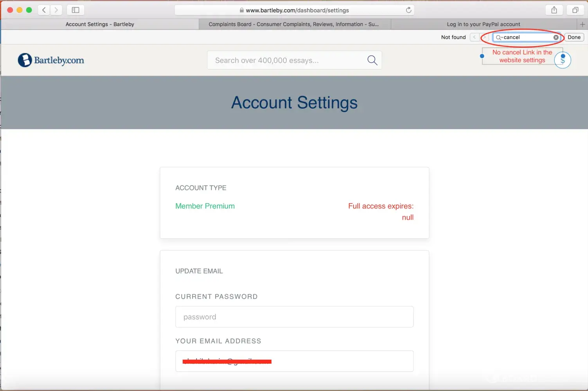This screenshot has width=588, height=391.
Task: Click the "Not found" find status text
Action: click(x=453, y=37)
